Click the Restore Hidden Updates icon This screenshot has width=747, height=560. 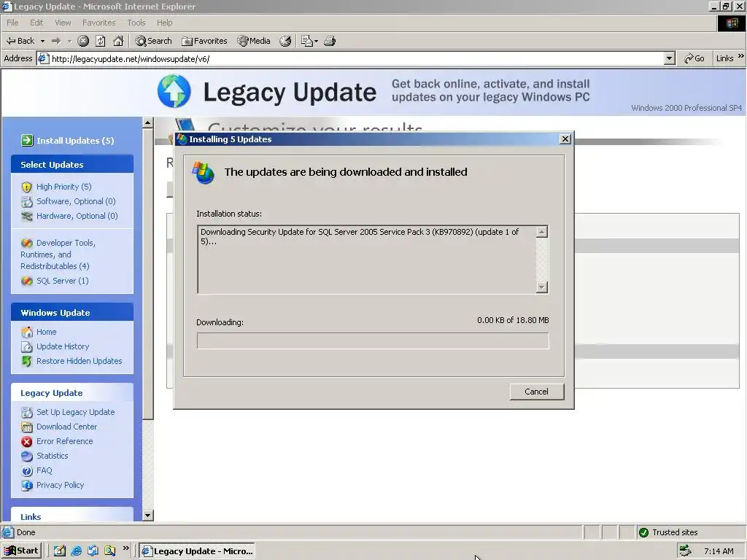pos(27,362)
